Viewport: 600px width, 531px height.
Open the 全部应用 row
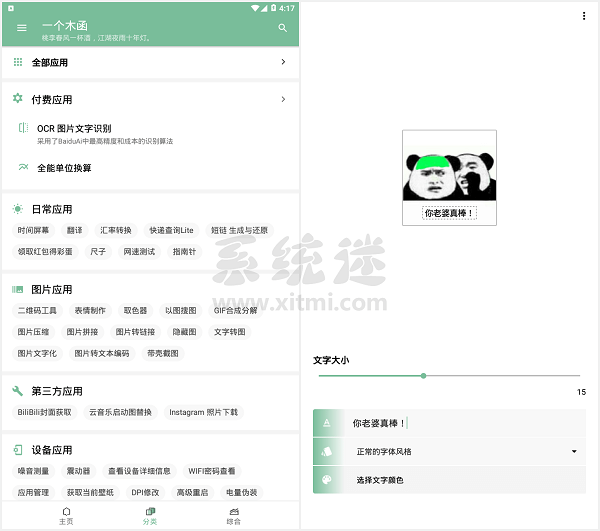pyautogui.click(x=151, y=62)
